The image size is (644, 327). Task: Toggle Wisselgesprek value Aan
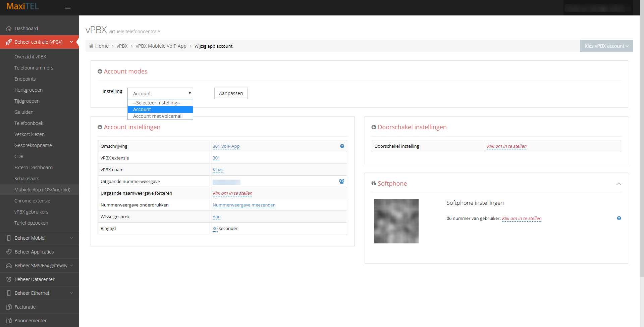click(x=216, y=217)
